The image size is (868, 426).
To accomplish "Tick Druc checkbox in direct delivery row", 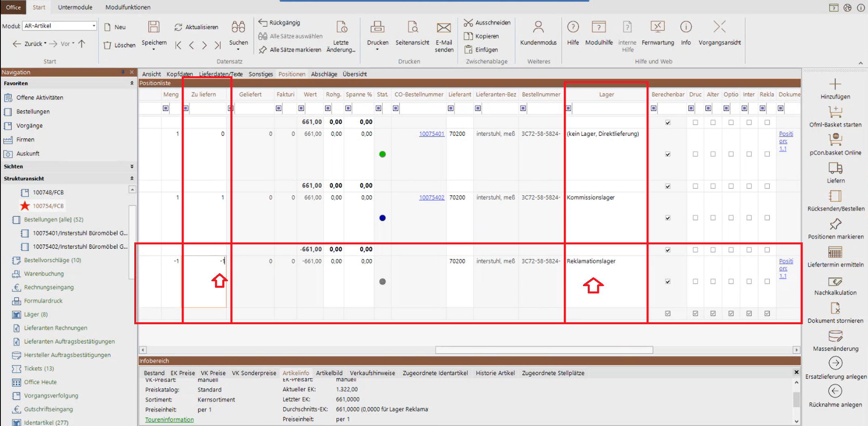I will coord(695,154).
